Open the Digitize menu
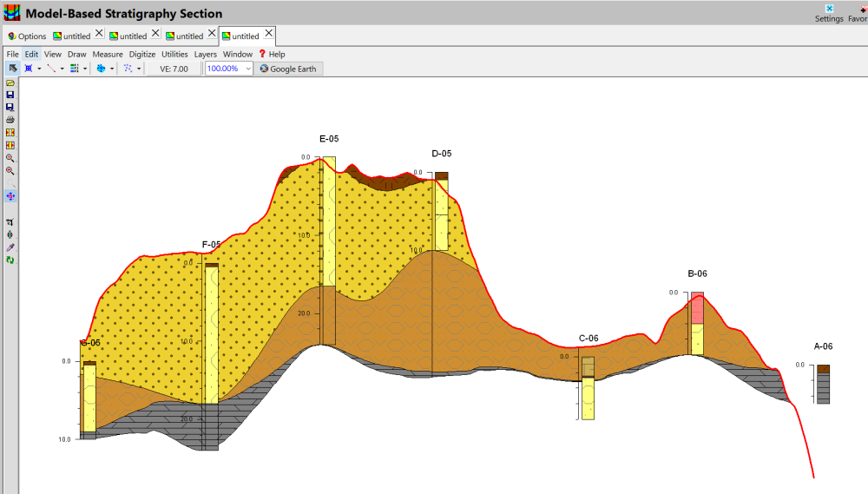The width and height of the screenshot is (868, 494). click(x=142, y=54)
